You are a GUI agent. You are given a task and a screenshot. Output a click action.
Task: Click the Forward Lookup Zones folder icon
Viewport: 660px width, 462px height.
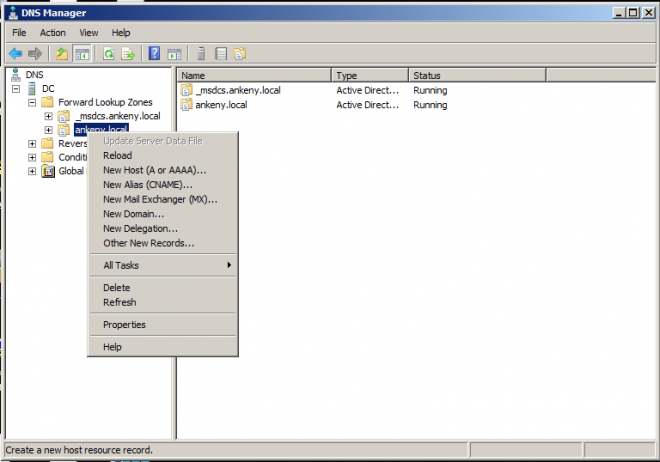point(48,102)
